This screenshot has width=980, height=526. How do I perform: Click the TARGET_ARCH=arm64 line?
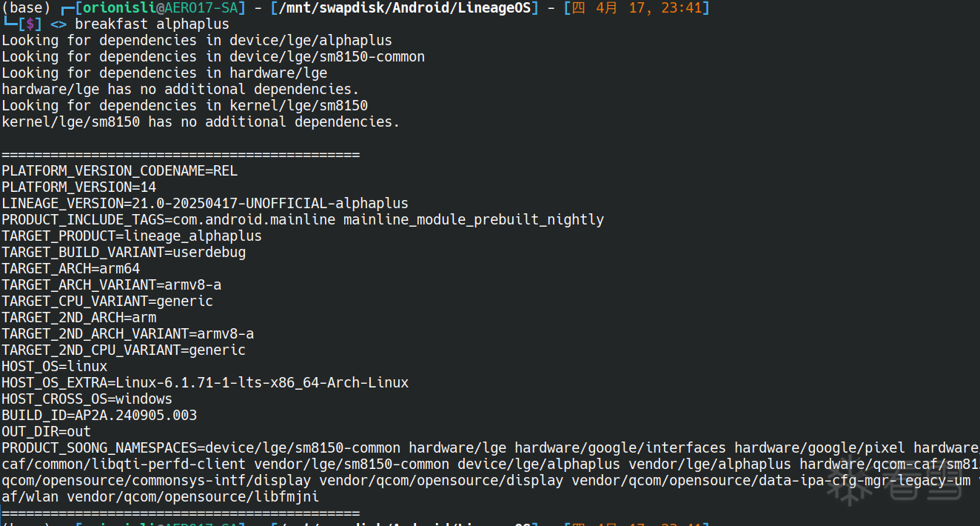point(70,269)
